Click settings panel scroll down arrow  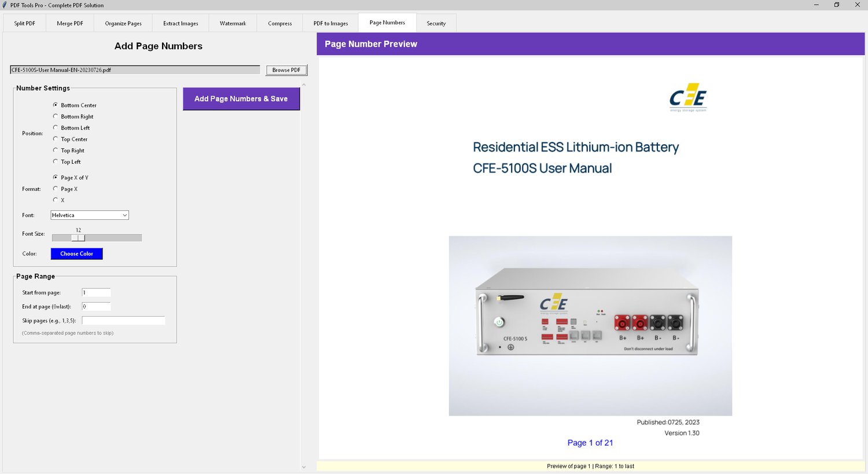(304, 467)
